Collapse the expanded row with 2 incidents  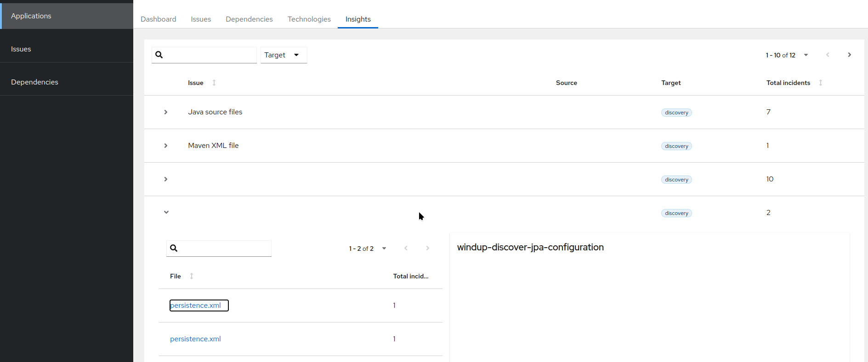coord(166,212)
